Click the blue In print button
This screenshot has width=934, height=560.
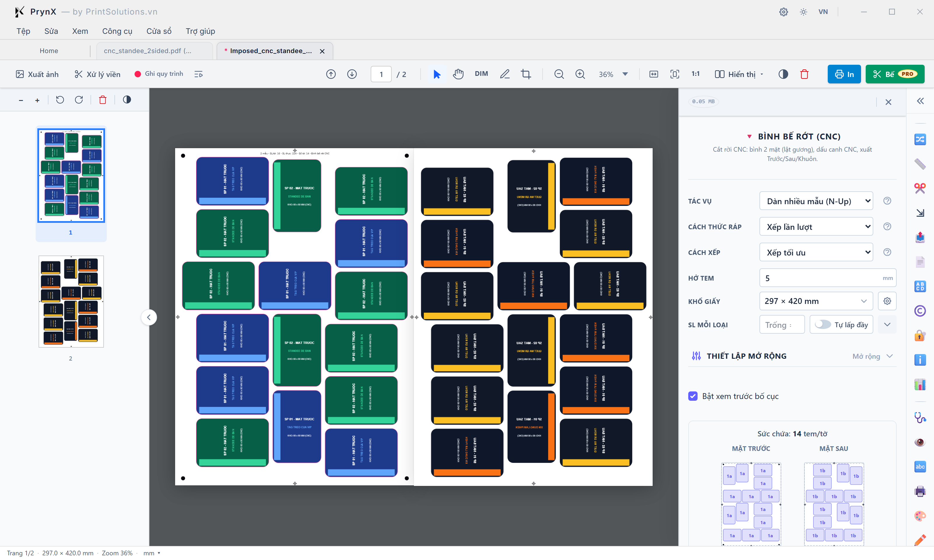pos(844,74)
